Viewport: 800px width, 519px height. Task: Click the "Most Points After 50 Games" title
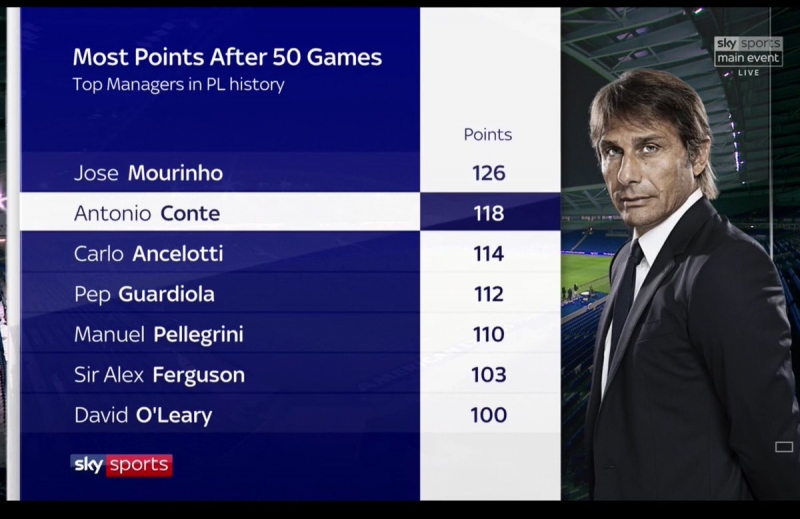227,57
